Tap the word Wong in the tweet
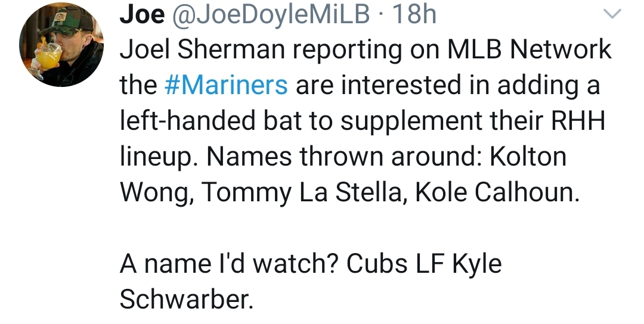The height and width of the screenshot is (324, 644). [x=154, y=193]
